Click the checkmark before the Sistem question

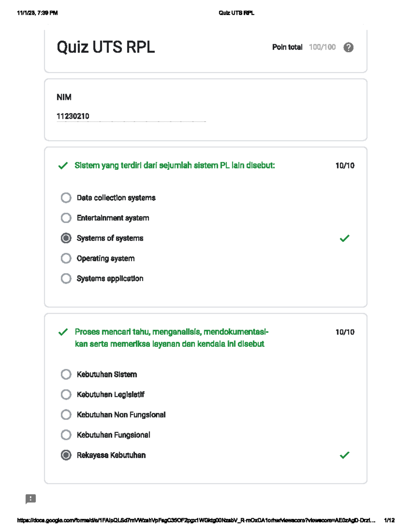(63, 166)
